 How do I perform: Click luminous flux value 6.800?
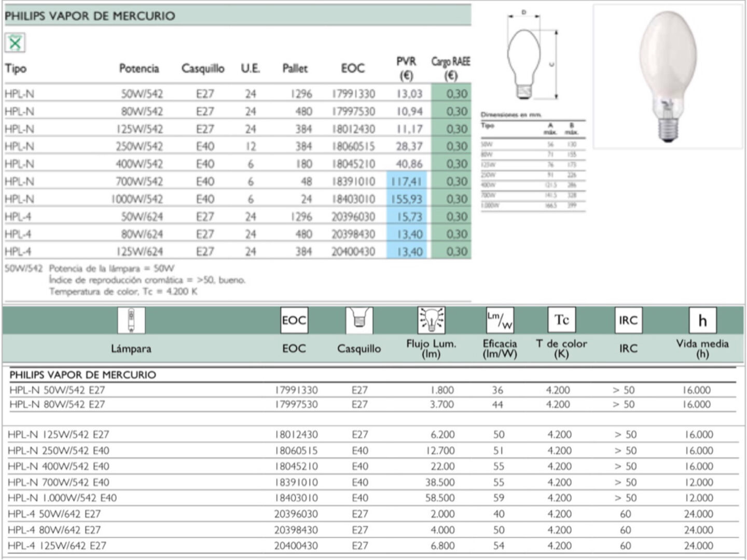point(442,545)
